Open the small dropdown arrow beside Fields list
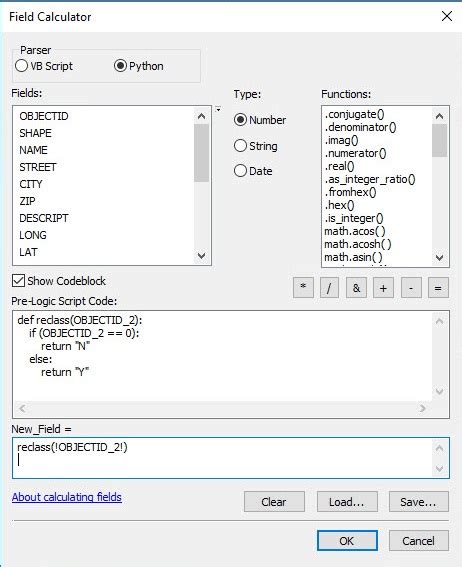 coord(218,109)
